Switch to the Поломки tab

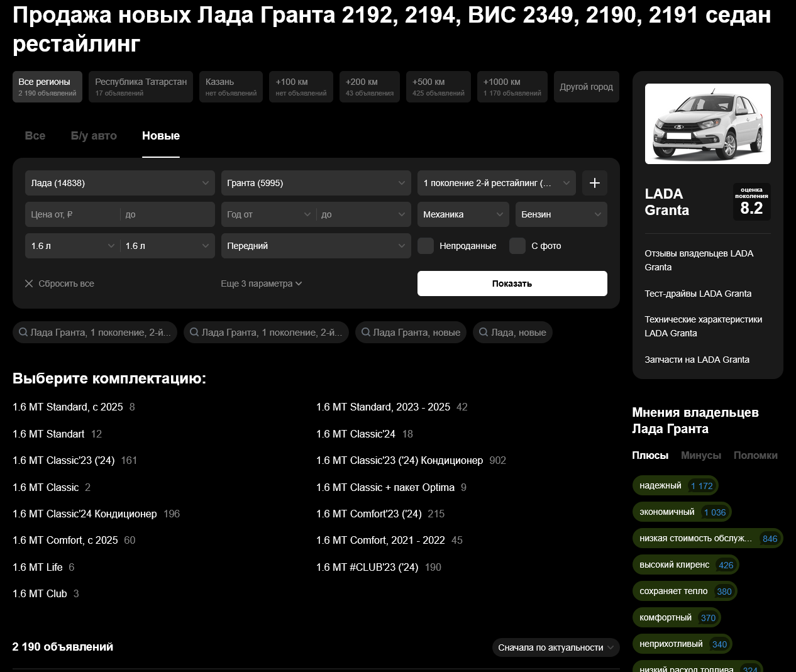click(x=755, y=455)
